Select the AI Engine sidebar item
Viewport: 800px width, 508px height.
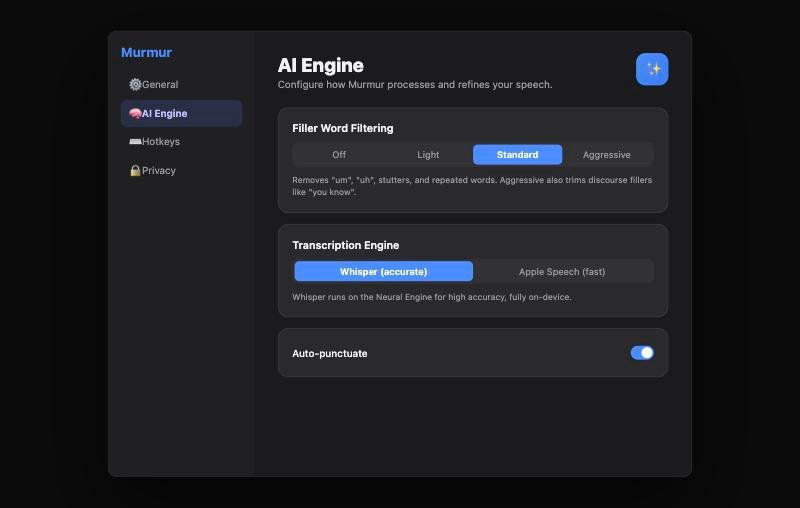tap(181, 113)
